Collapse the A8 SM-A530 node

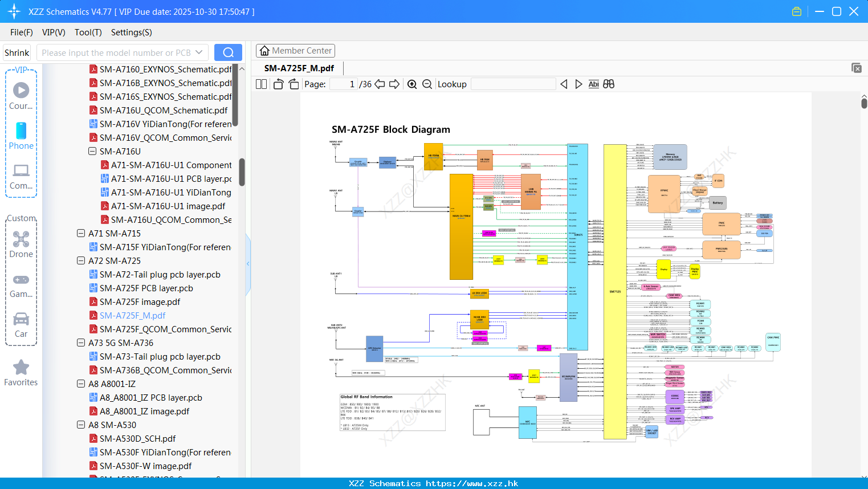click(81, 425)
